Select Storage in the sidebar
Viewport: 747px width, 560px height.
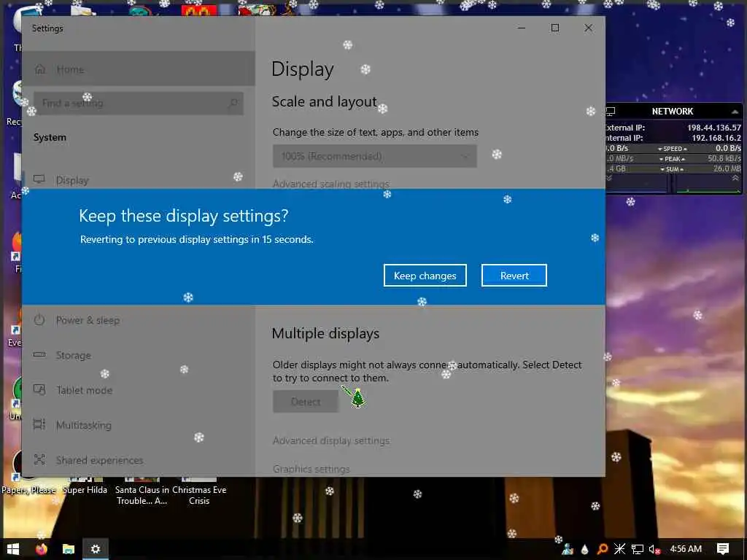click(138, 355)
